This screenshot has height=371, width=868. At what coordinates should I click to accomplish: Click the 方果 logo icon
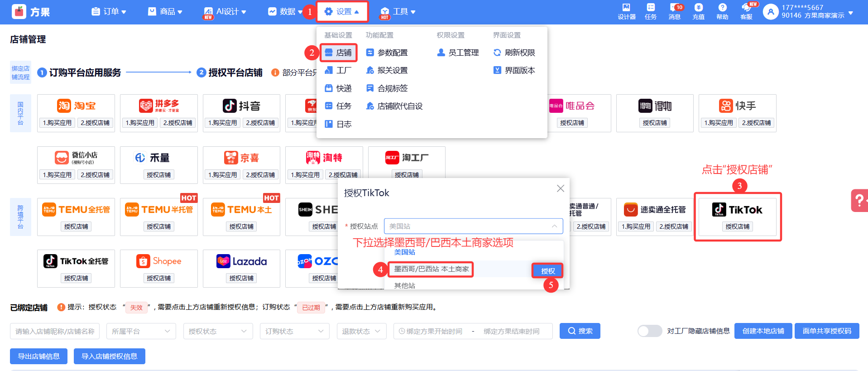click(x=19, y=12)
